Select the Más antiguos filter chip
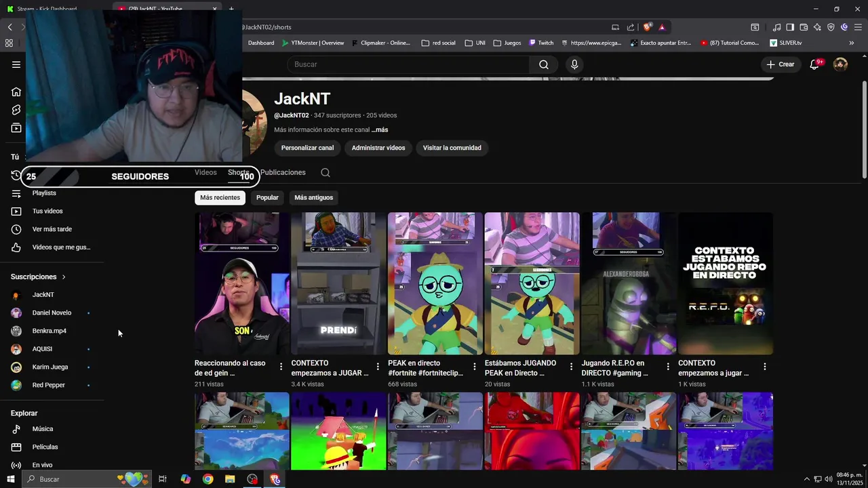868x488 pixels. pyautogui.click(x=313, y=197)
